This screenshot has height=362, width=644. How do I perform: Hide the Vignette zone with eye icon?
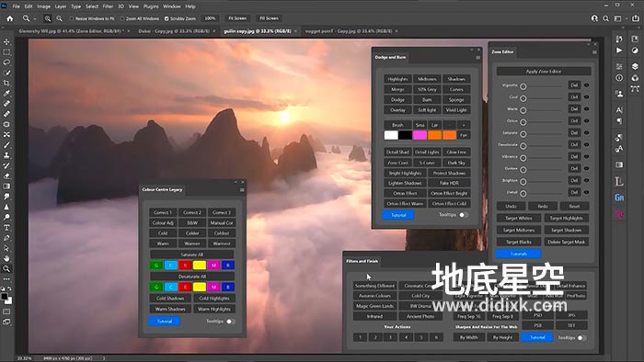[587, 85]
